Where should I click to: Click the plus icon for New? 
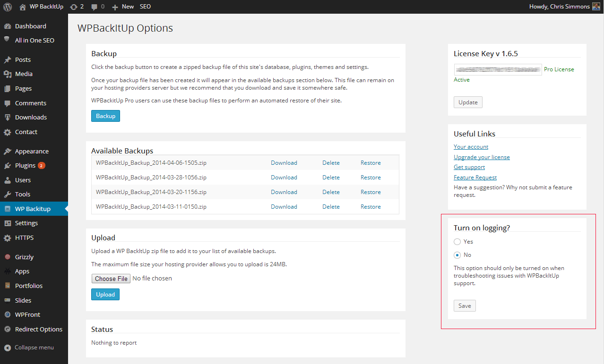coord(115,7)
